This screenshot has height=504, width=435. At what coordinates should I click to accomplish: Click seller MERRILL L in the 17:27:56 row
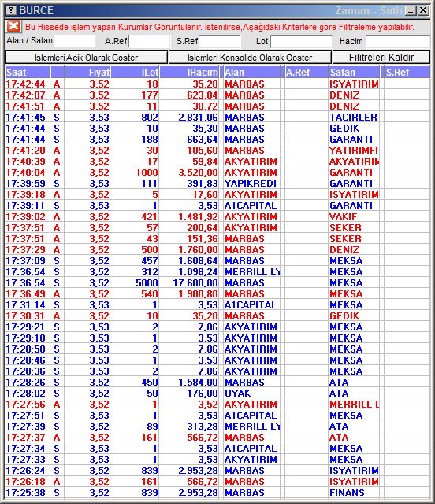click(354, 404)
